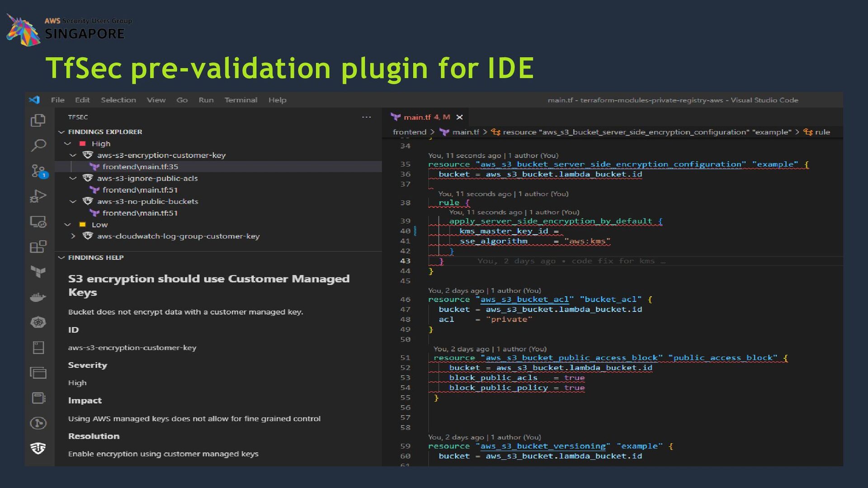Collapse the High severity group
The height and width of the screenshot is (488, 868).
tap(67, 144)
